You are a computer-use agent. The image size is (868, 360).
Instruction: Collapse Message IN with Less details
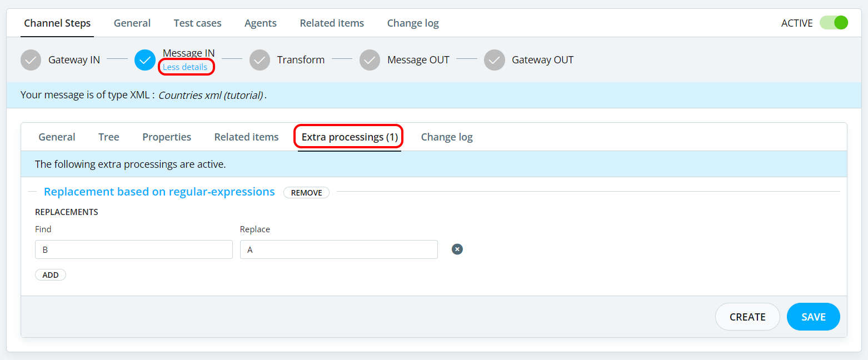(x=185, y=67)
